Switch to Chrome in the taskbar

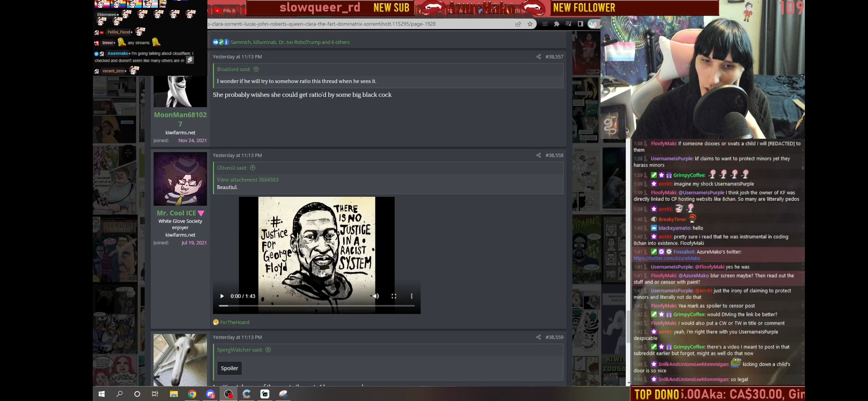pyautogui.click(x=192, y=394)
